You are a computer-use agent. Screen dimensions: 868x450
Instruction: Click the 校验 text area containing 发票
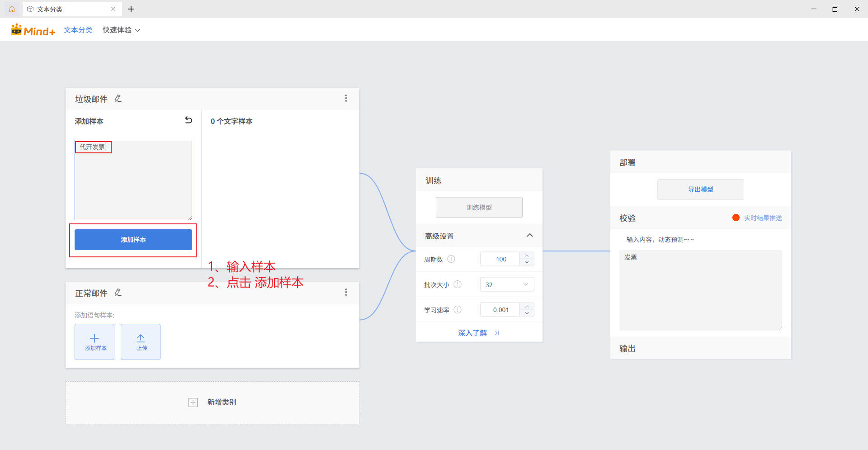click(x=701, y=290)
